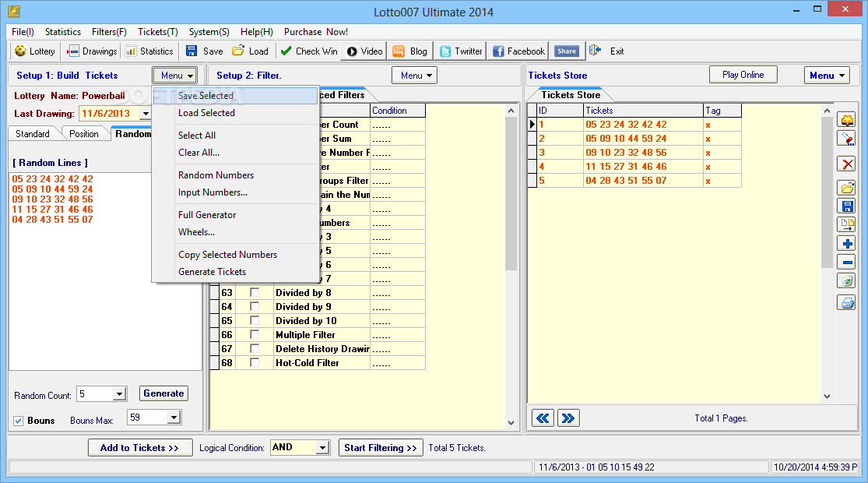Open the Tickets menu in menu bar

point(158,32)
